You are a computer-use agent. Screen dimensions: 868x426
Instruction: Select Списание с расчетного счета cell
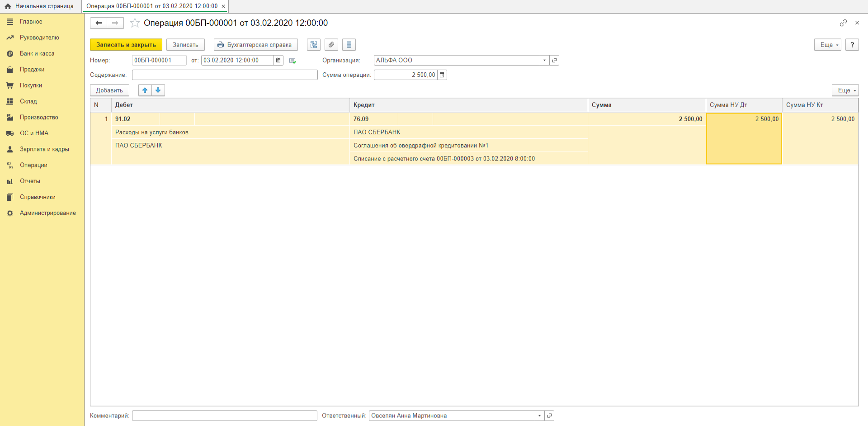(469, 159)
